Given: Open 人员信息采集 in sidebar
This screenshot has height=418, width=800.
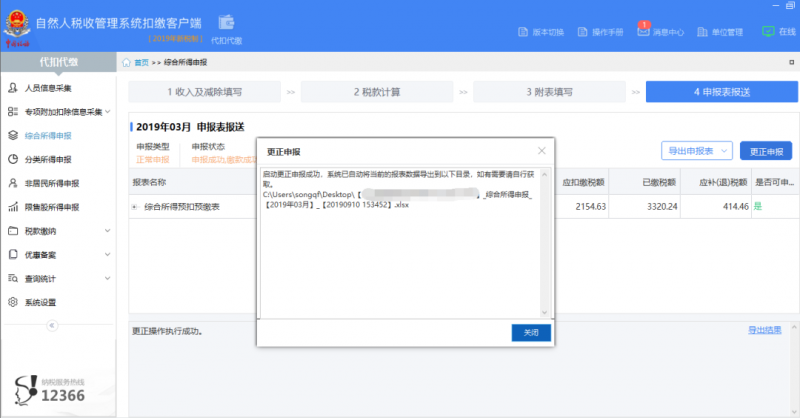Looking at the screenshot, I should [48, 88].
